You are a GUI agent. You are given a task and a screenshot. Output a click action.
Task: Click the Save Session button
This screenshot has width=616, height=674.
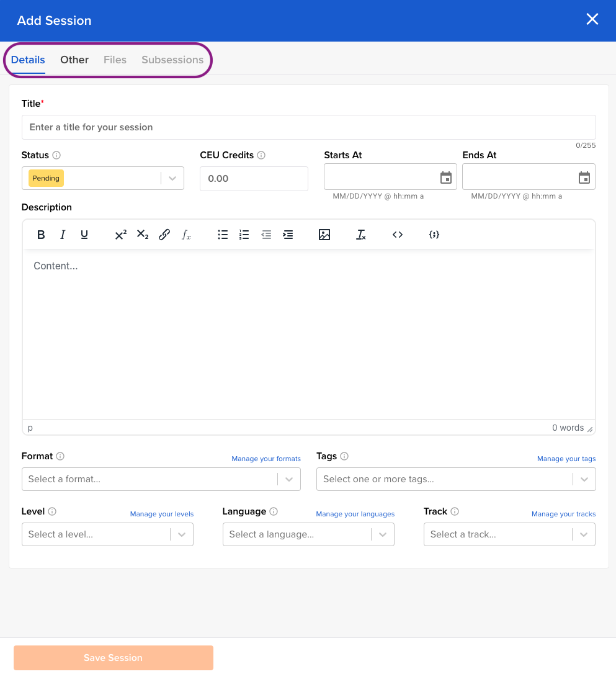(113, 657)
